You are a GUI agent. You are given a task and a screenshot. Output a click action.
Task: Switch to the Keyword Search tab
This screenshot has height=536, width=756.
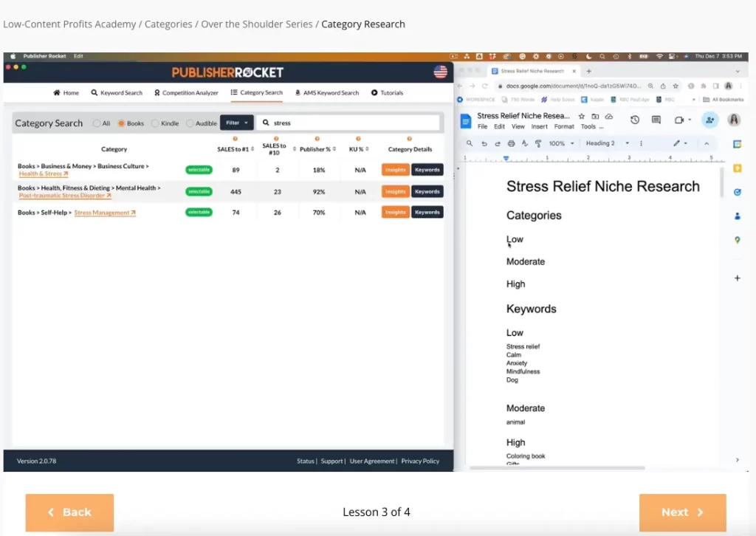coord(117,93)
